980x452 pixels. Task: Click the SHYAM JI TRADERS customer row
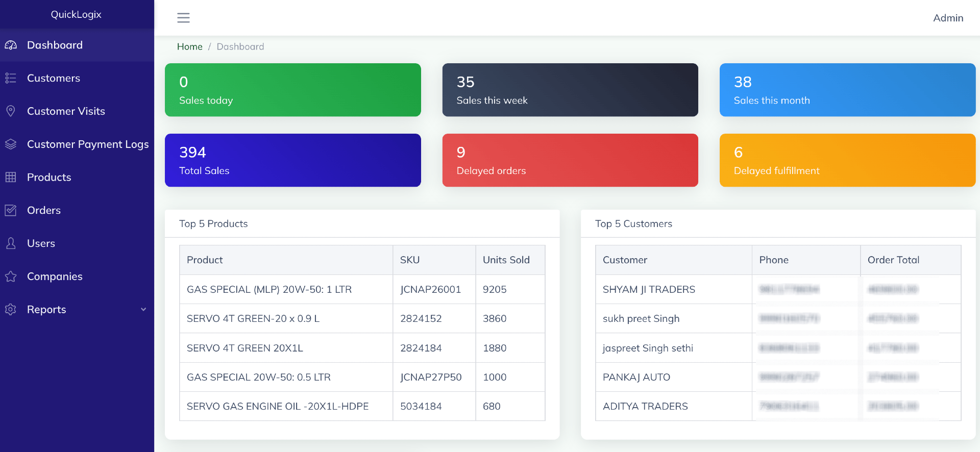649,289
